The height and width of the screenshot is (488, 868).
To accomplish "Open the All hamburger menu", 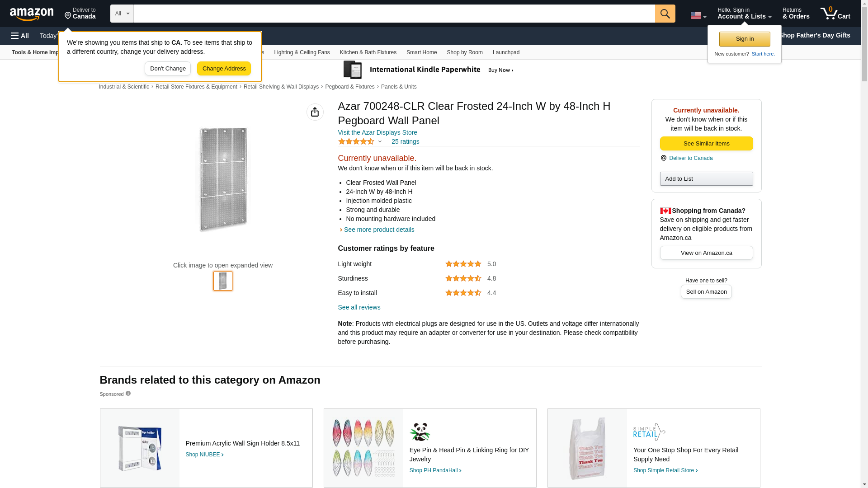I will point(20,36).
